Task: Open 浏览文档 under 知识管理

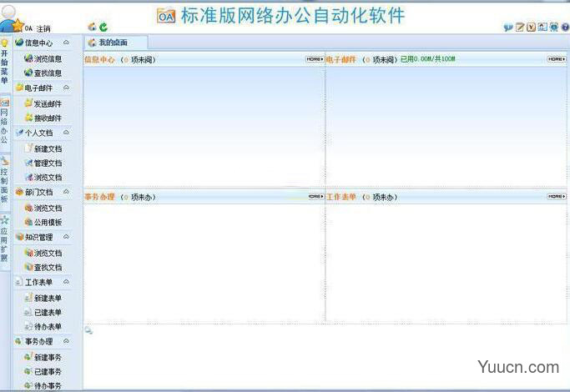Action: click(x=48, y=254)
